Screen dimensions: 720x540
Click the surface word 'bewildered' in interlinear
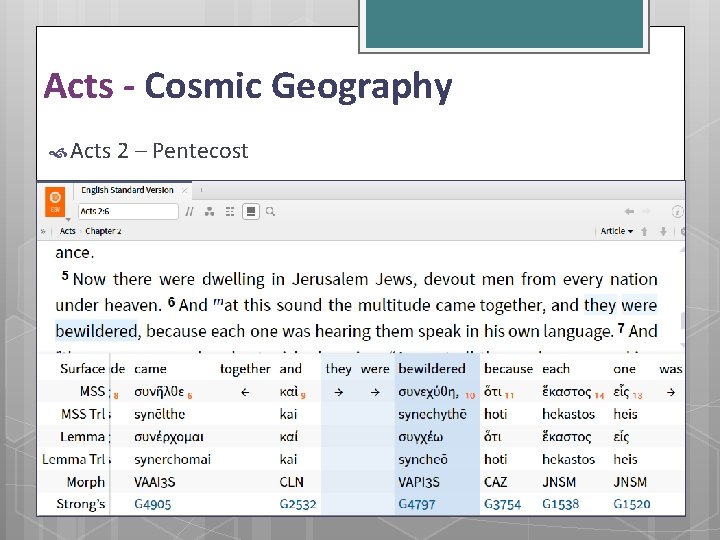click(432, 369)
